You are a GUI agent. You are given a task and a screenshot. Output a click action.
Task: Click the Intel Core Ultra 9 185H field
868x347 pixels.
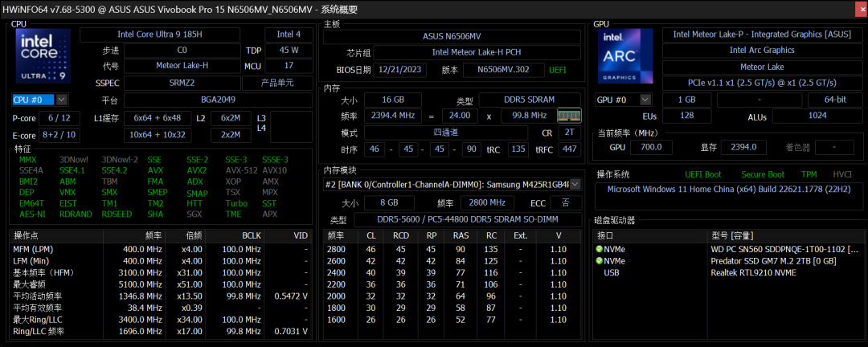(160, 35)
